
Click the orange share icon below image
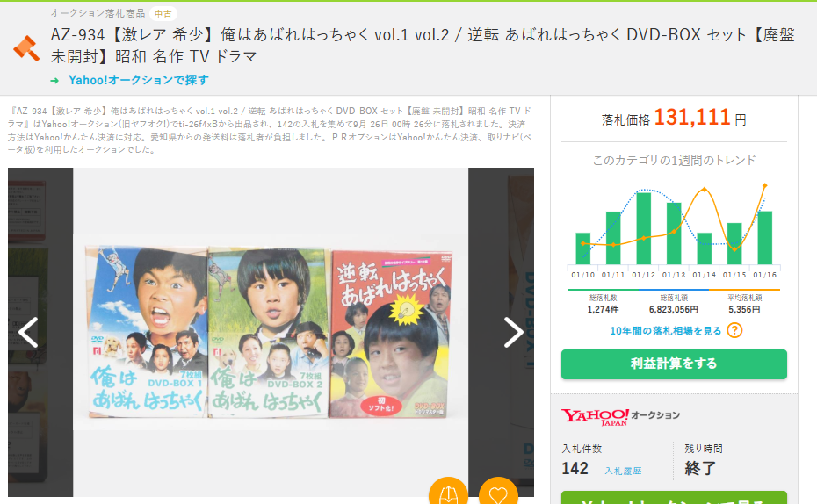448,491
